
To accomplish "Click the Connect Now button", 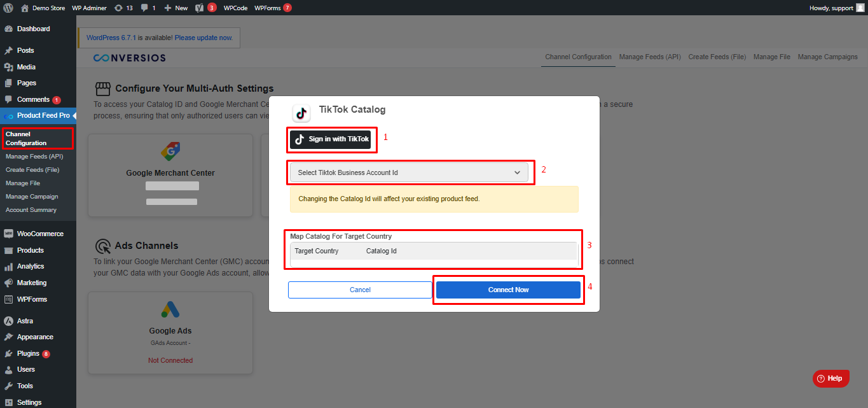I will (508, 290).
